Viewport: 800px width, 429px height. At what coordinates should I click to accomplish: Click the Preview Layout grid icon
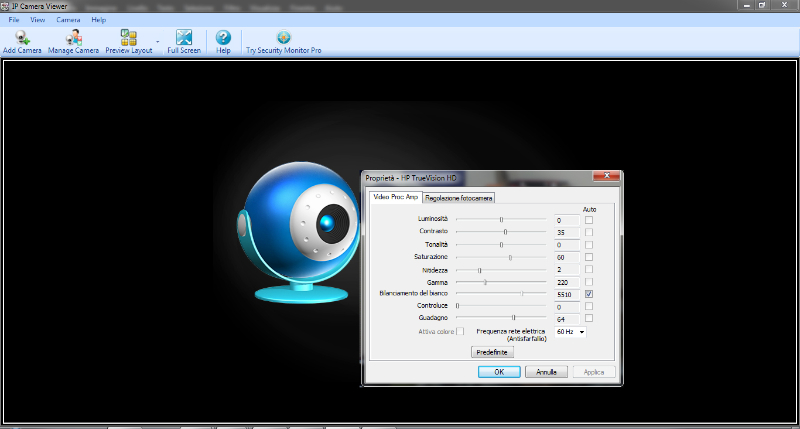(x=128, y=38)
